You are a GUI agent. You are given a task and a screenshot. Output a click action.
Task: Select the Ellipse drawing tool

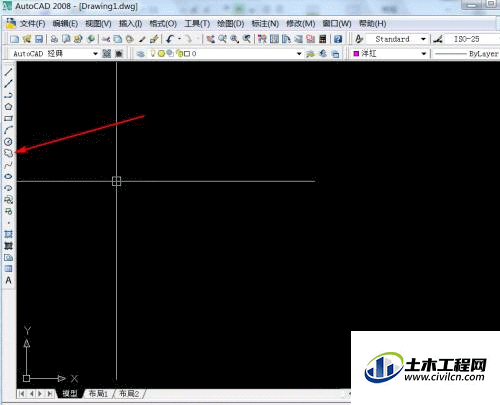(8, 176)
